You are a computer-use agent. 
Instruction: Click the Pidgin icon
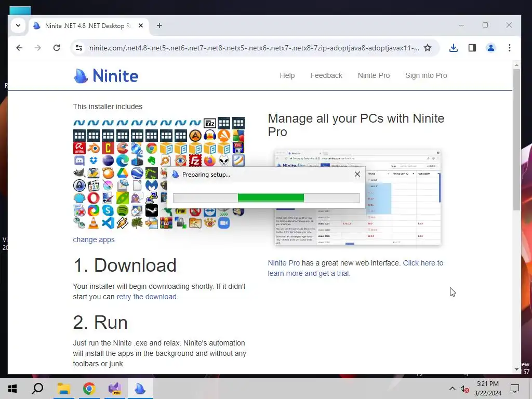(x=137, y=198)
